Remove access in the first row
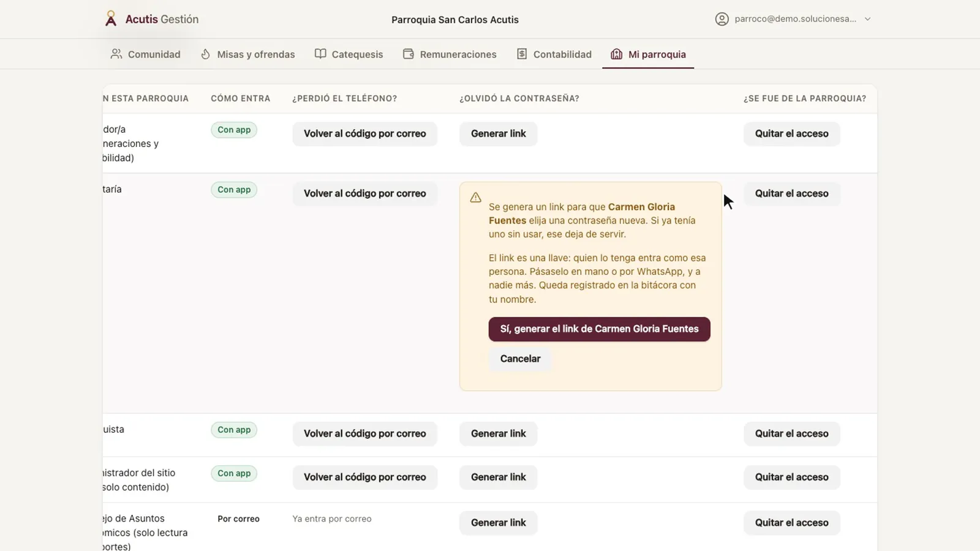Screen dimensions: 980x551 (x=792, y=133)
